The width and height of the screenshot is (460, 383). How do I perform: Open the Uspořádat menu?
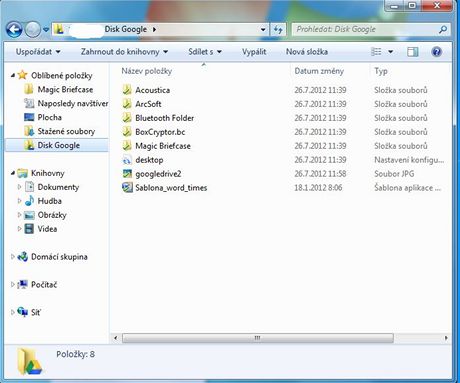point(38,52)
